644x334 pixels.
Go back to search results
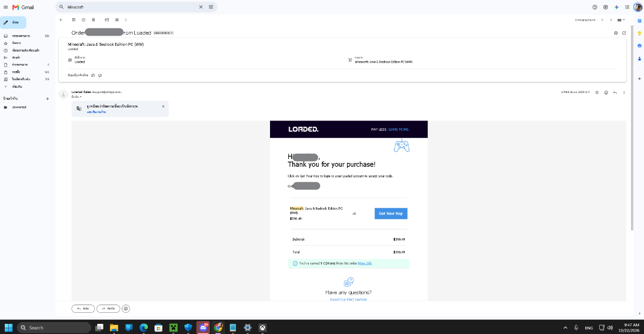tap(61, 20)
